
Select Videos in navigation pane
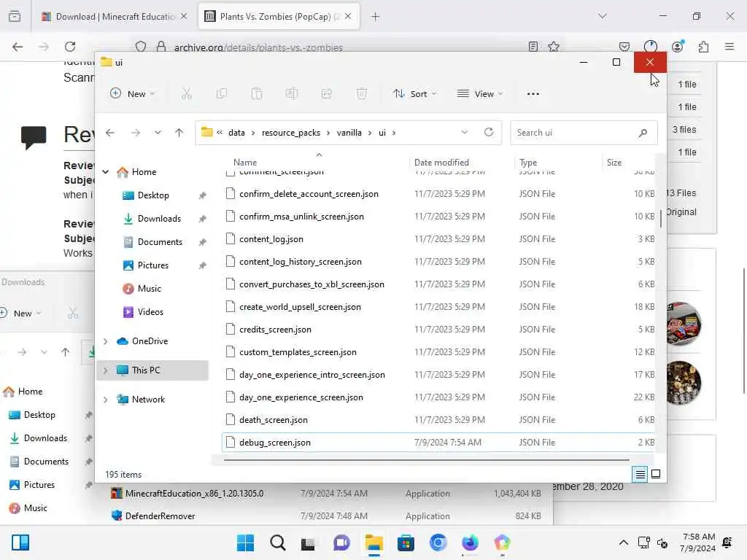pyautogui.click(x=150, y=312)
